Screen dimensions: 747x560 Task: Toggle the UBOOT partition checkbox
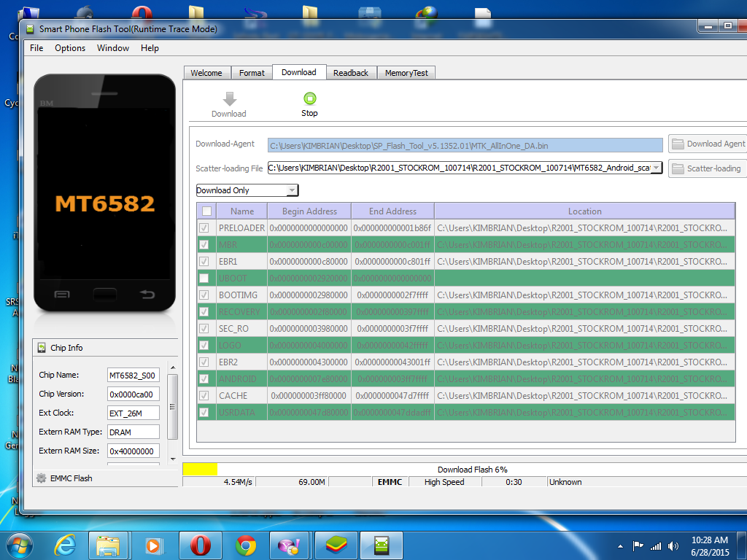click(x=204, y=279)
